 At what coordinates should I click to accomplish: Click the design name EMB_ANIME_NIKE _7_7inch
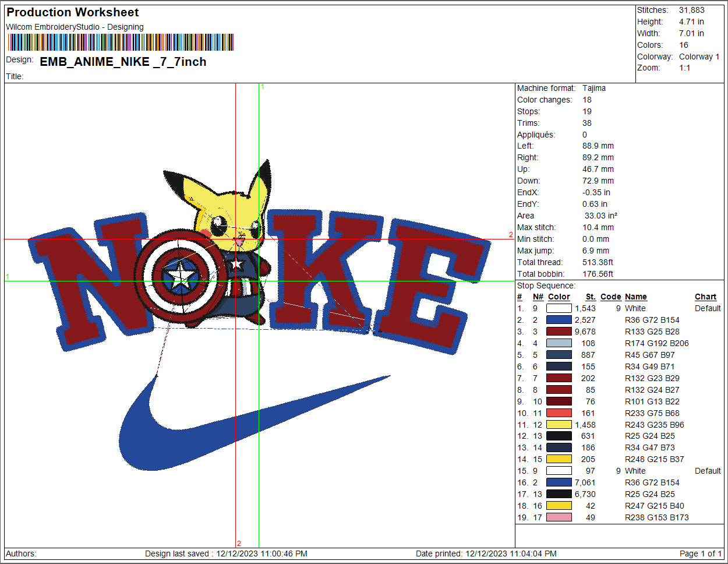[123, 62]
